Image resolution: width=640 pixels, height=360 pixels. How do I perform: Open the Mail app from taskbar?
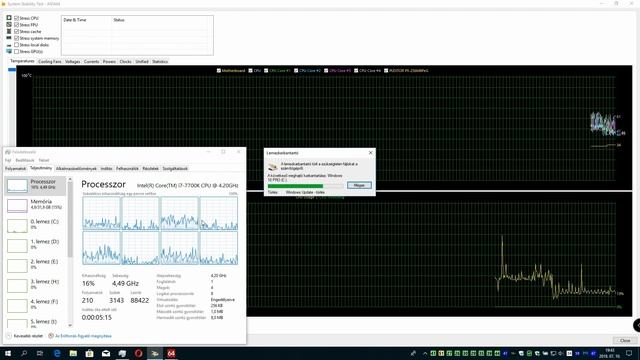click(106, 353)
